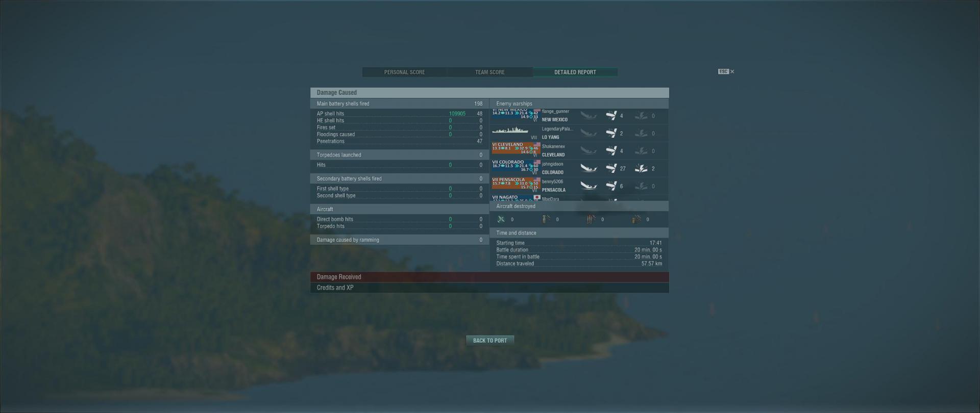The height and width of the screenshot is (413, 980).
Task: Click the Battle duration row
Action: (x=579, y=250)
